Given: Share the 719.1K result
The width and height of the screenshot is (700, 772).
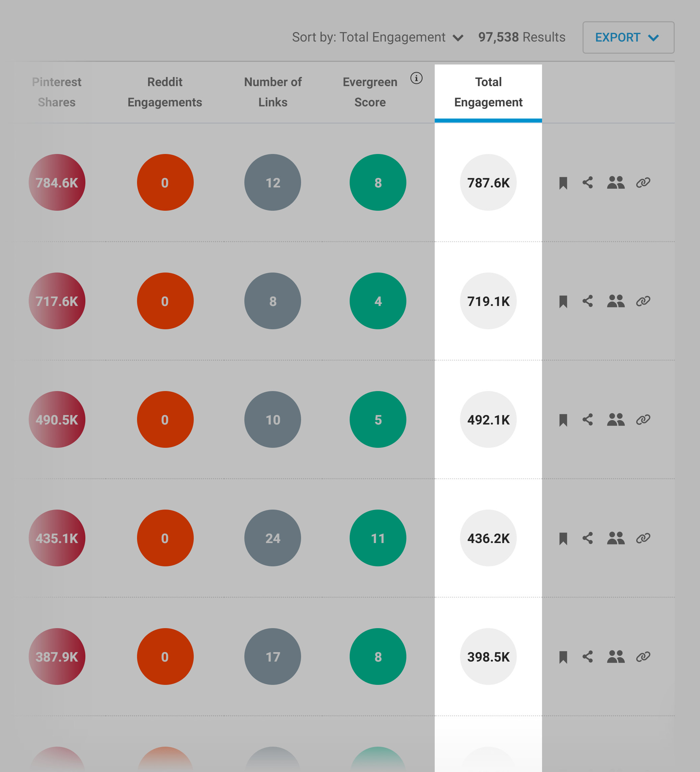Looking at the screenshot, I should pyautogui.click(x=588, y=301).
